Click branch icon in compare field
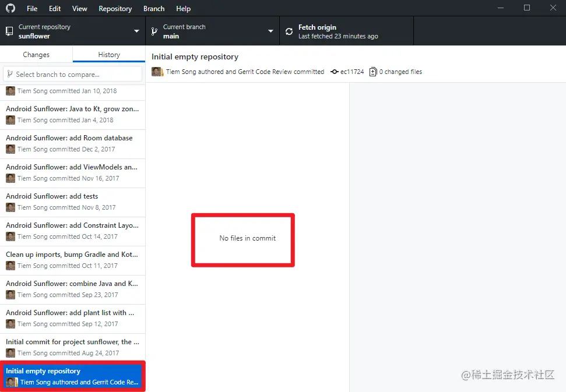This screenshot has width=566, height=392. (10, 74)
